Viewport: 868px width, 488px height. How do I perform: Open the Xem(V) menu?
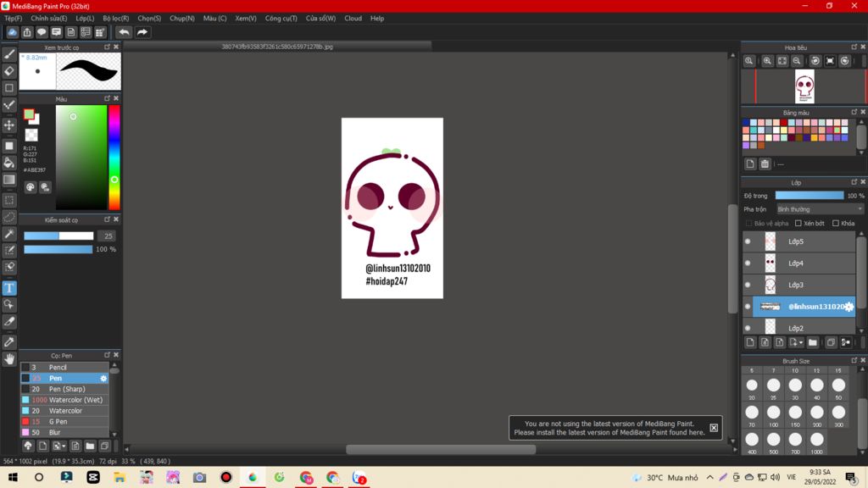tap(246, 19)
